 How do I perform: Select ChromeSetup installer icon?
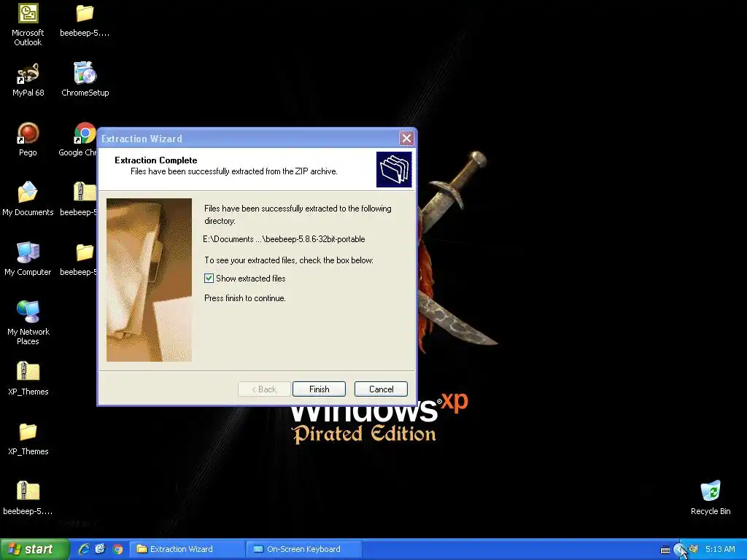(x=85, y=80)
